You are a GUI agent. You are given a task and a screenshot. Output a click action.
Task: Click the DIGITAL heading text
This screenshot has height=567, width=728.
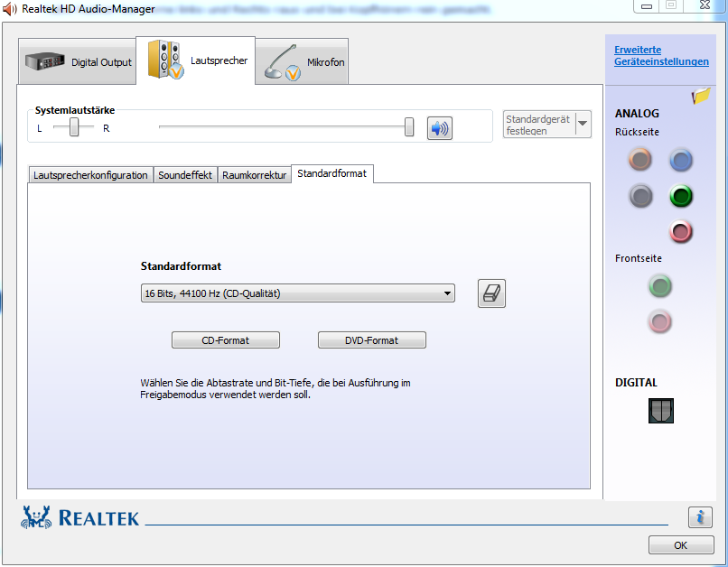coord(636,383)
